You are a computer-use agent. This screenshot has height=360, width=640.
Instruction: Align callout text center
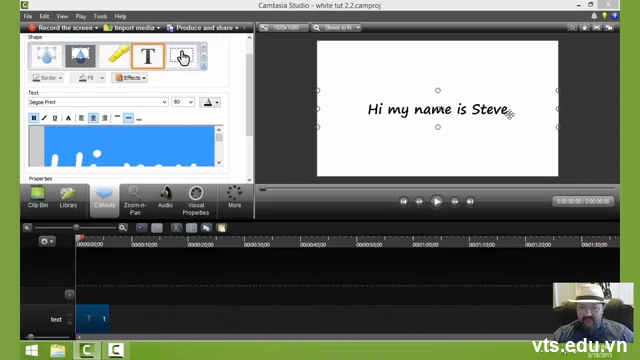tap(93, 118)
